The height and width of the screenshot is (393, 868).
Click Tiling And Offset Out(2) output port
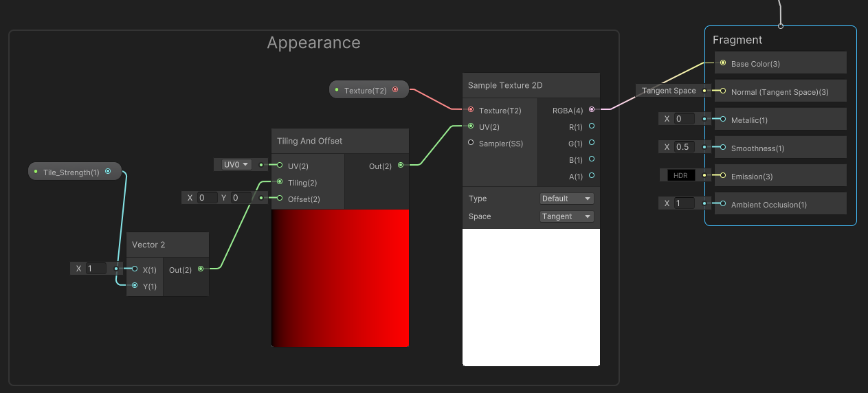tap(401, 165)
